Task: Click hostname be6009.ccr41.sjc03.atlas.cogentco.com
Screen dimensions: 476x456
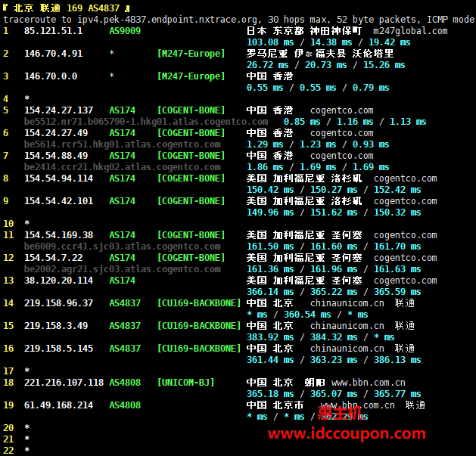Action: [x=123, y=247]
